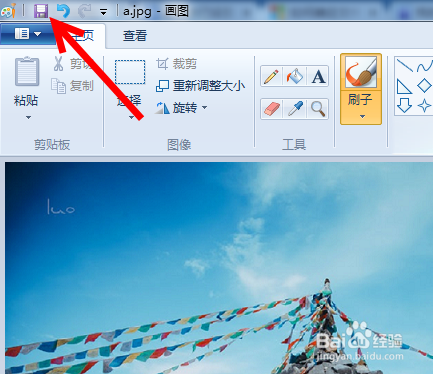Click 重新调整大小 resize button
This screenshot has height=374, width=433.
click(x=200, y=86)
